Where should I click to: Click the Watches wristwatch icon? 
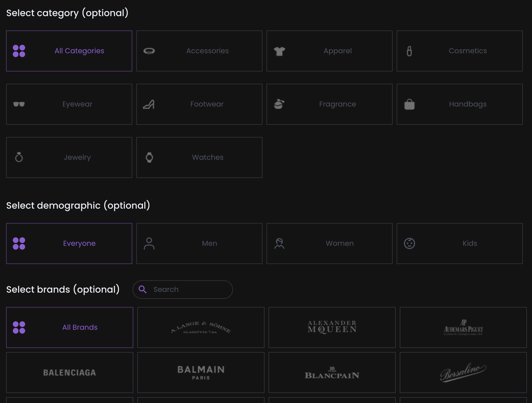click(149, 157)
